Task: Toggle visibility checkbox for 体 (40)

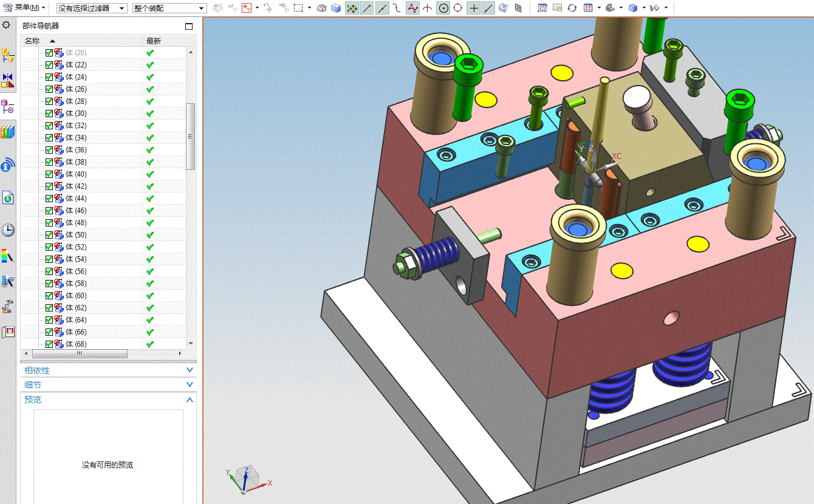Action: 49,174
